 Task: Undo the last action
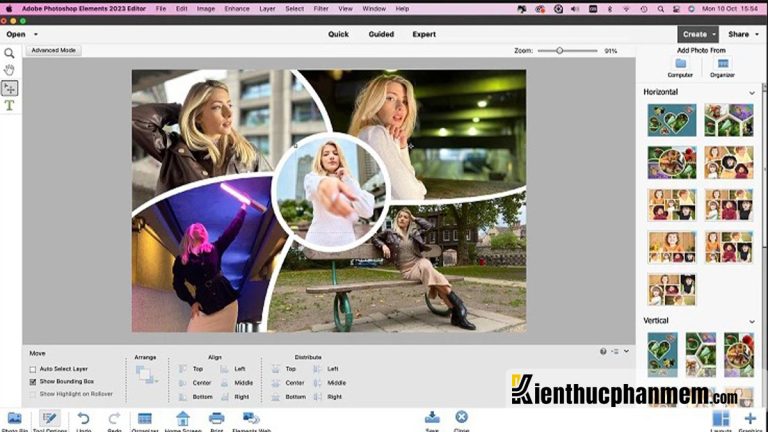click(83, 419)
